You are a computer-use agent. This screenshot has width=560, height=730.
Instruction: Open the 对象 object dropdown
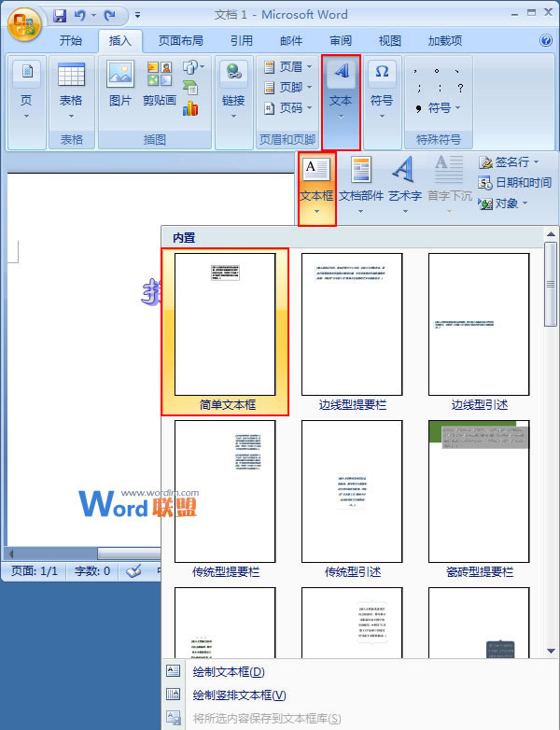point(503,204)
